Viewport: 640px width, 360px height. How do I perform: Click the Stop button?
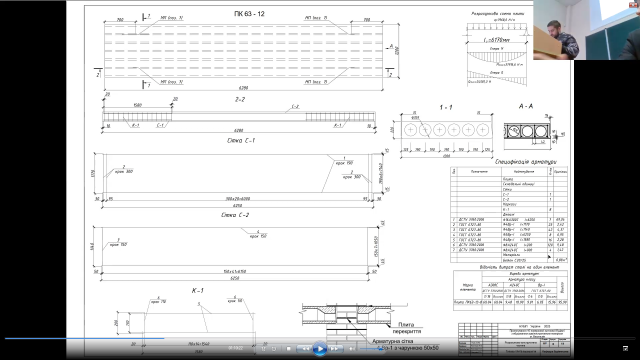pos(289,349)
